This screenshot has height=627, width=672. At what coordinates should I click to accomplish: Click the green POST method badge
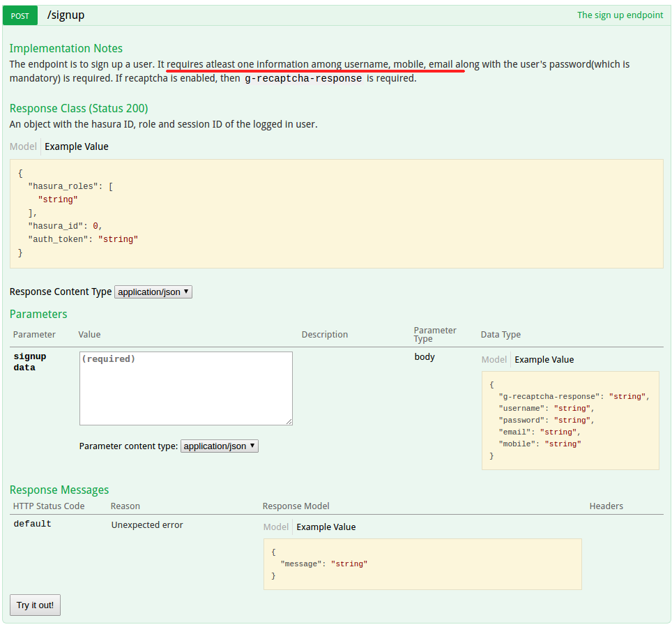(x=20, y=15)
